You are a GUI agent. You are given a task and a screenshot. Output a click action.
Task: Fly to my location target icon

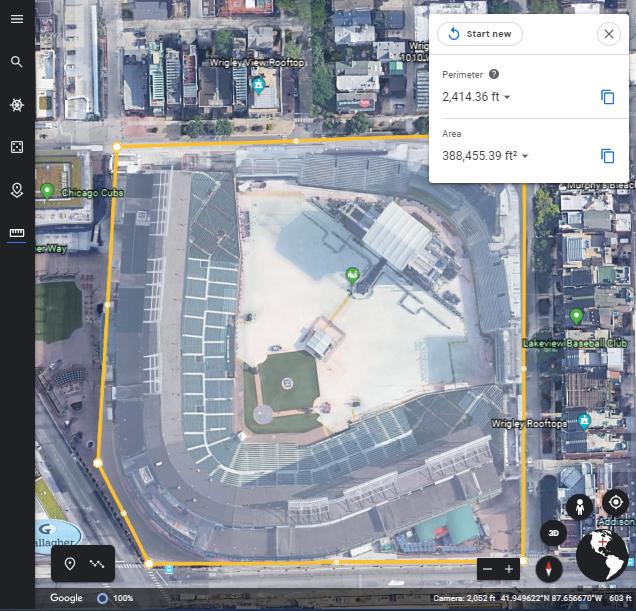[x=615, y=502]
